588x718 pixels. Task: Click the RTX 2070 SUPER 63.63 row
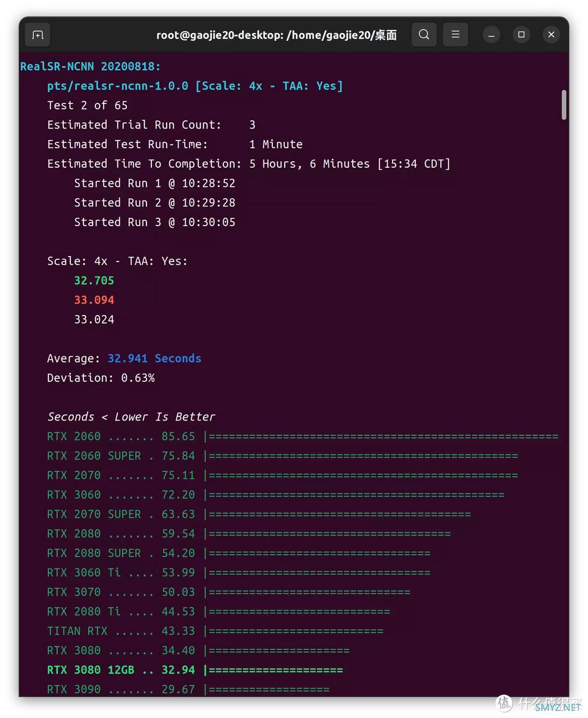click(259, 514)
